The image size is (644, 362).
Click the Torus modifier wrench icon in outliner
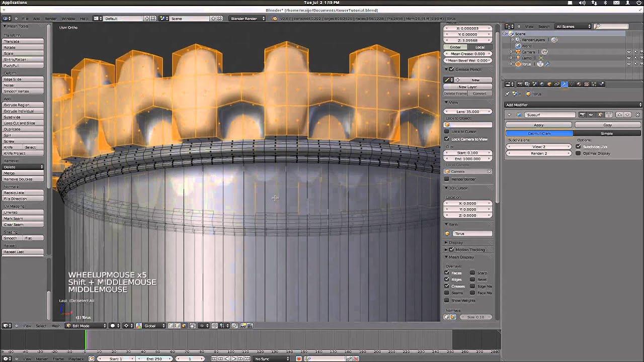[547, 64]
